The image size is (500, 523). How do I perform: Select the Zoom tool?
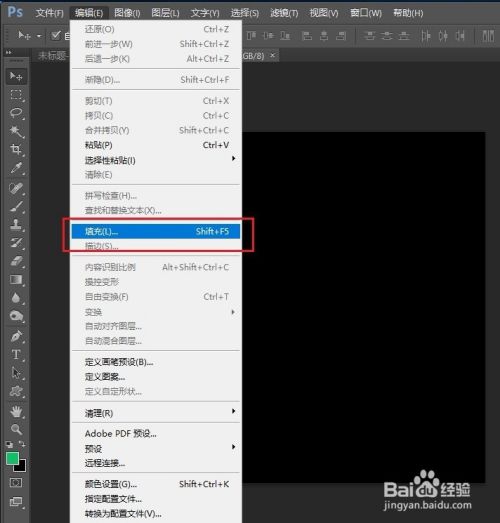(16, 429)
